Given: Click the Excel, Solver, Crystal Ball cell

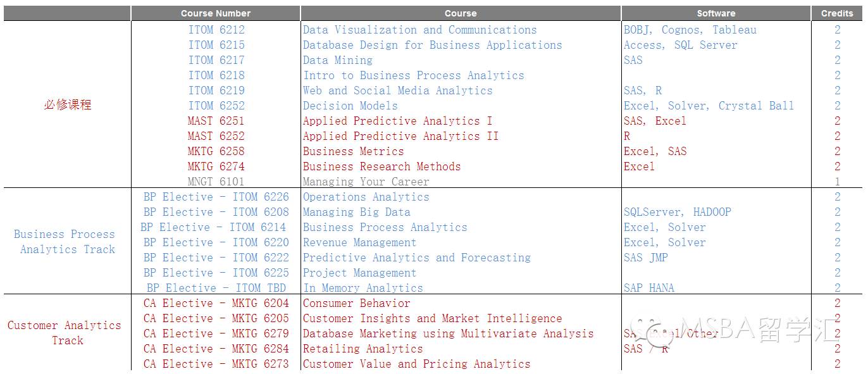Looking at the screenshot, I should [709, 106].
